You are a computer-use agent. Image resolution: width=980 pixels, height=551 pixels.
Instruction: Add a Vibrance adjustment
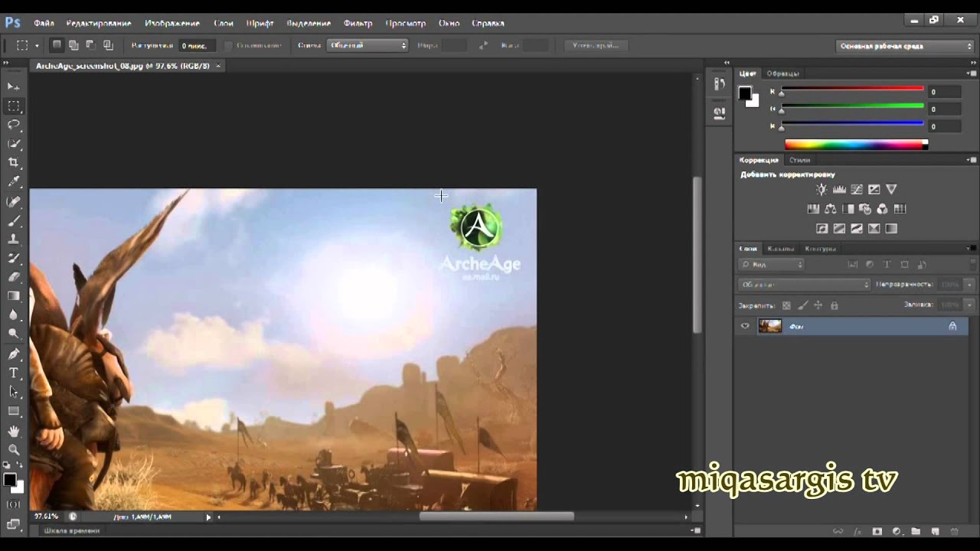(891, 189)
